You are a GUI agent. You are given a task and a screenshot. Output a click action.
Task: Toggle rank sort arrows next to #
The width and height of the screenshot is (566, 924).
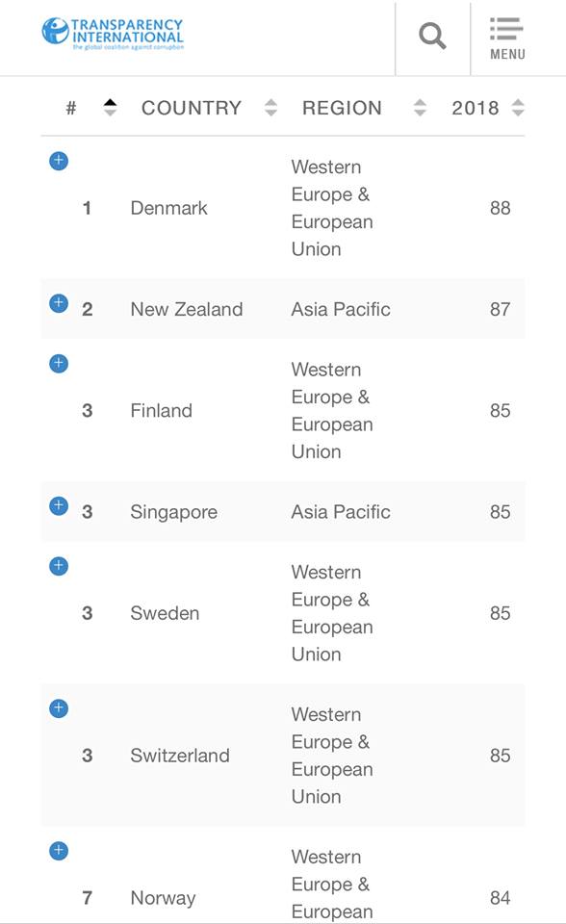tap(110, 107)
